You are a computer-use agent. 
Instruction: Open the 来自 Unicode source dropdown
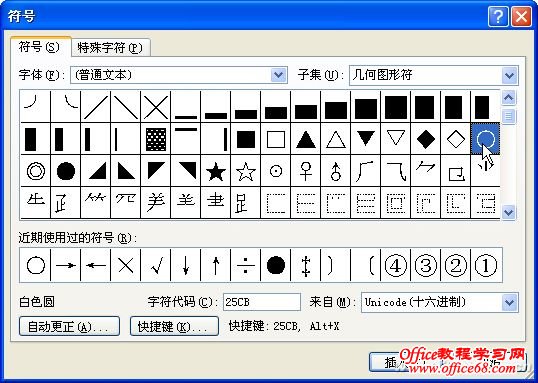(510, 303)
